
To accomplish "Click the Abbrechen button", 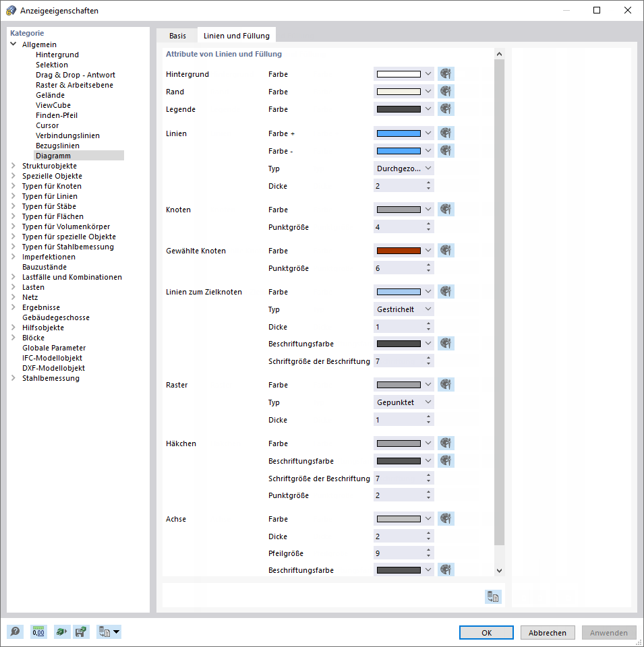I will click(548, 633).
